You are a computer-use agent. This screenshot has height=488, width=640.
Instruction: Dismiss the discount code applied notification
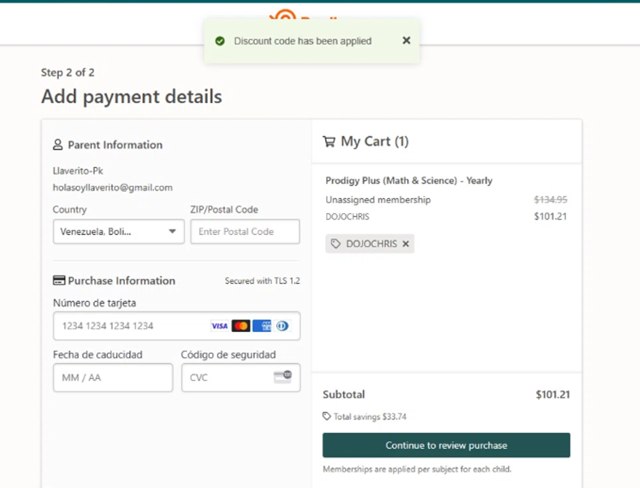[x=406, y=41]
